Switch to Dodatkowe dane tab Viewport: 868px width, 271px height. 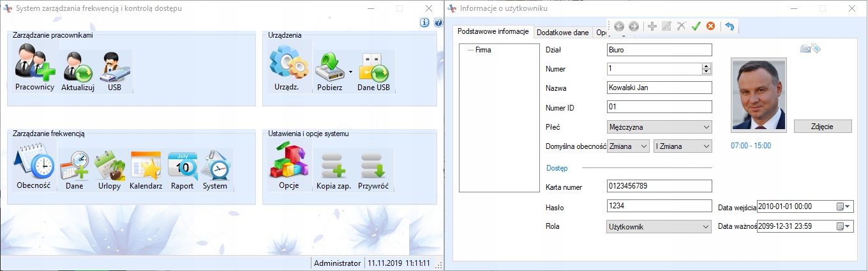(562, 32)
